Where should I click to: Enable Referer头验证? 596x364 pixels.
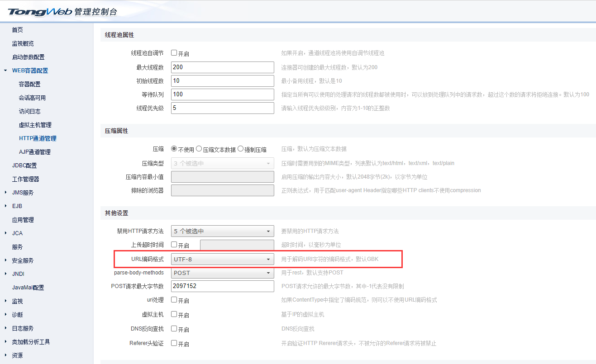pos(174,343)
